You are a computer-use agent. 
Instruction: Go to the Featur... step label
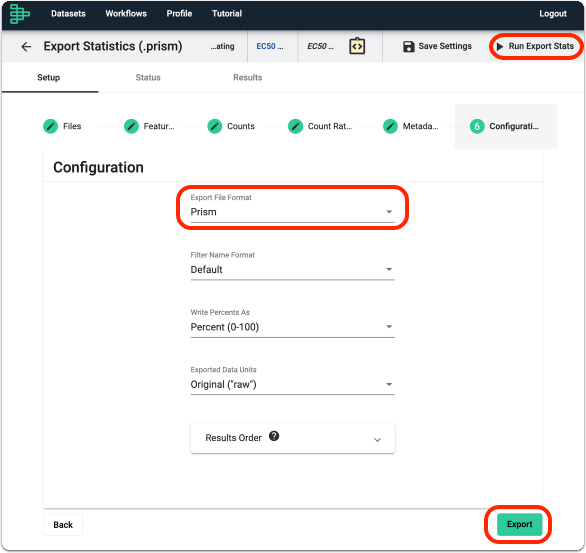(159, 126)
